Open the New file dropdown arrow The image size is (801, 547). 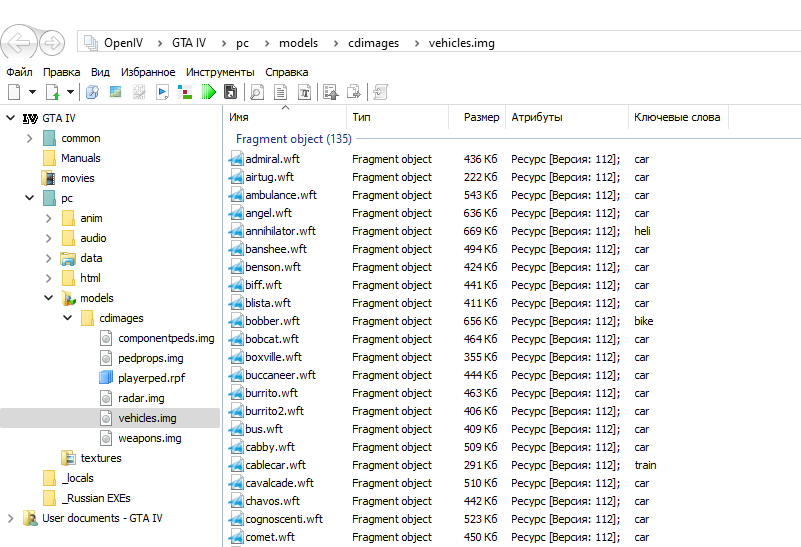(33, 92)
